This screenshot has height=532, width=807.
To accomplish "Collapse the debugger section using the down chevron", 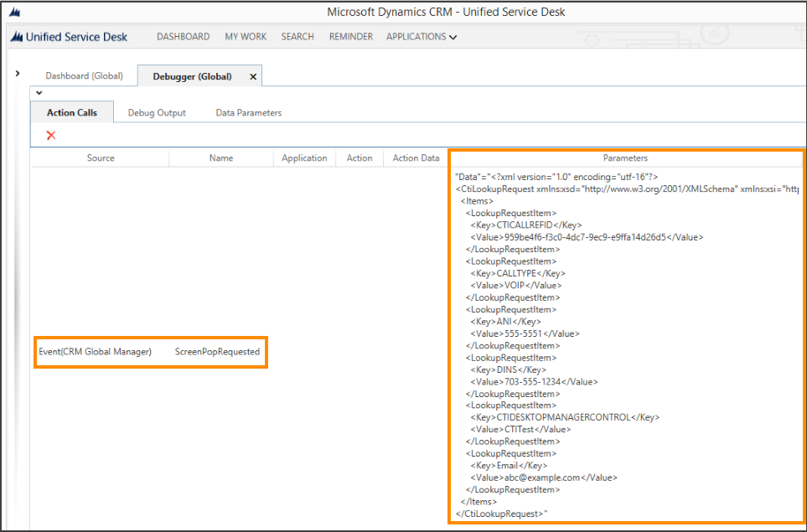I will pyautogui.click(x=39, y=92).
